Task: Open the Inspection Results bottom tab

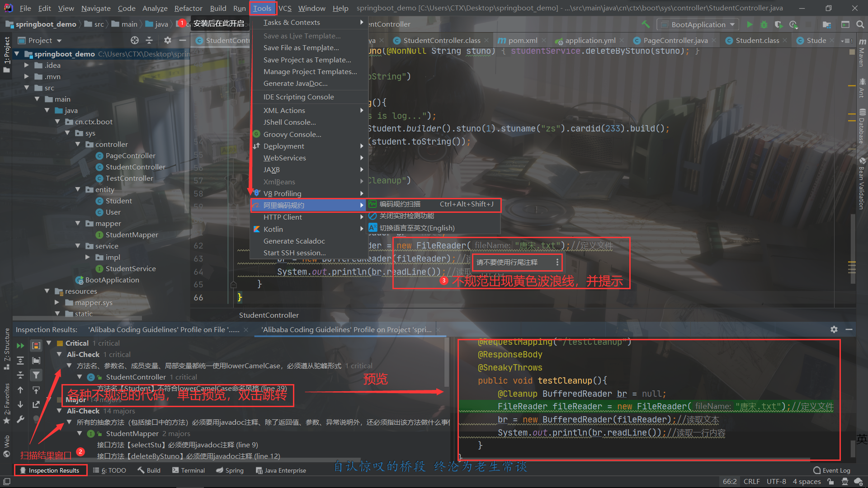Action: [50, 470]
